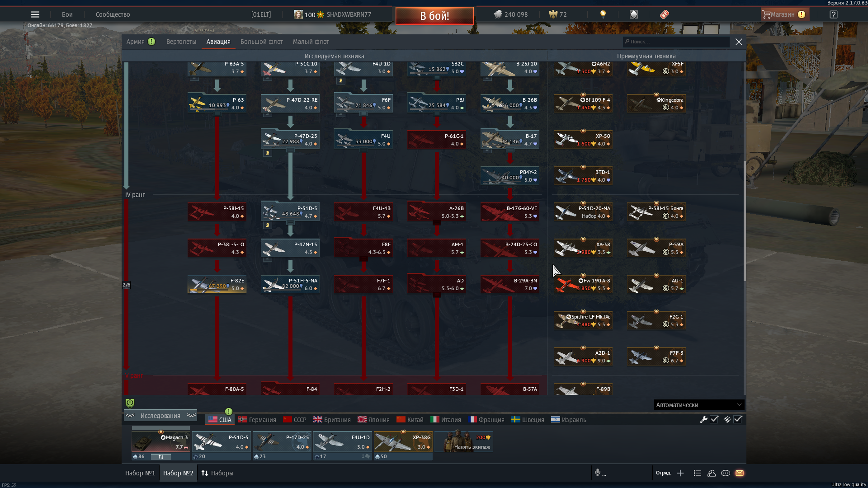Open the player profile avatar
This screenshot has width=868, height=488.
click(x=298, y=14)
